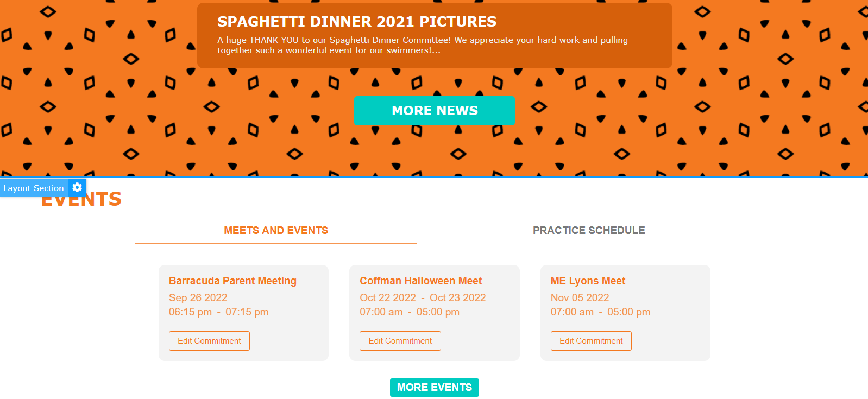Select the Layout Section label
The width and height of the screenshot is (868, 399).
click(x=34, y=188)
